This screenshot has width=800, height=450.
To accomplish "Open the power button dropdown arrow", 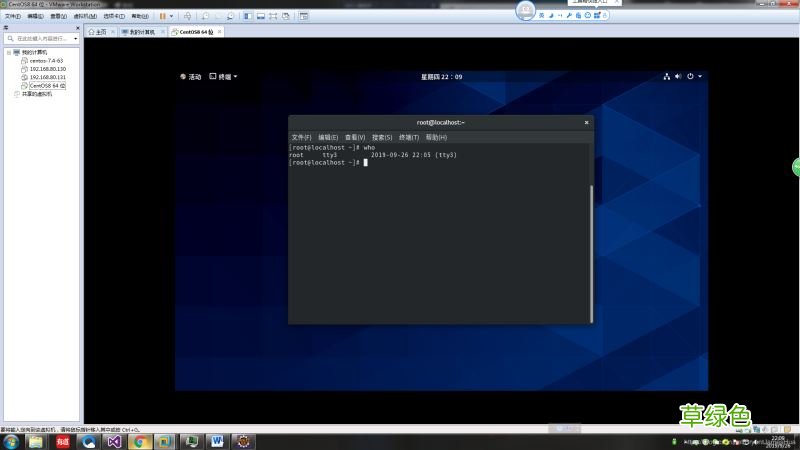I will [172, 16].
